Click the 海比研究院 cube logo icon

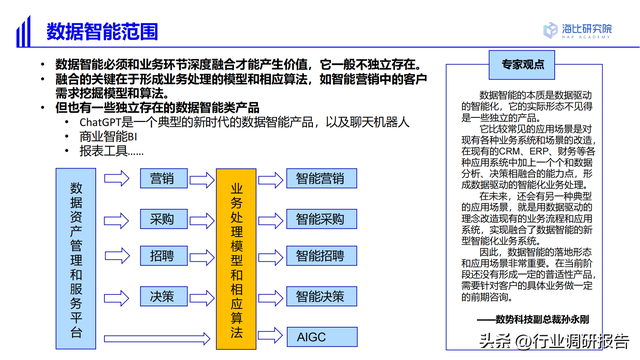tap(550, 30)
